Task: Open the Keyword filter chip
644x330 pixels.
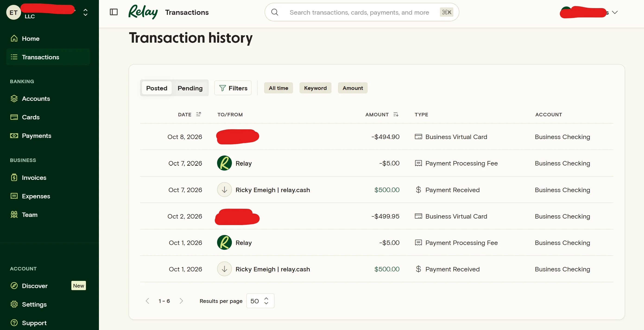Action: pos(315,88)
